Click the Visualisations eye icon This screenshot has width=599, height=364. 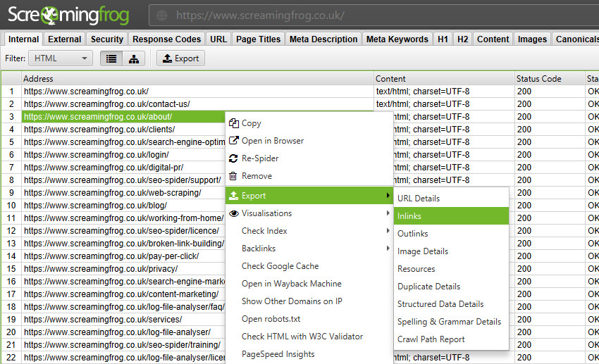[234, 213]
